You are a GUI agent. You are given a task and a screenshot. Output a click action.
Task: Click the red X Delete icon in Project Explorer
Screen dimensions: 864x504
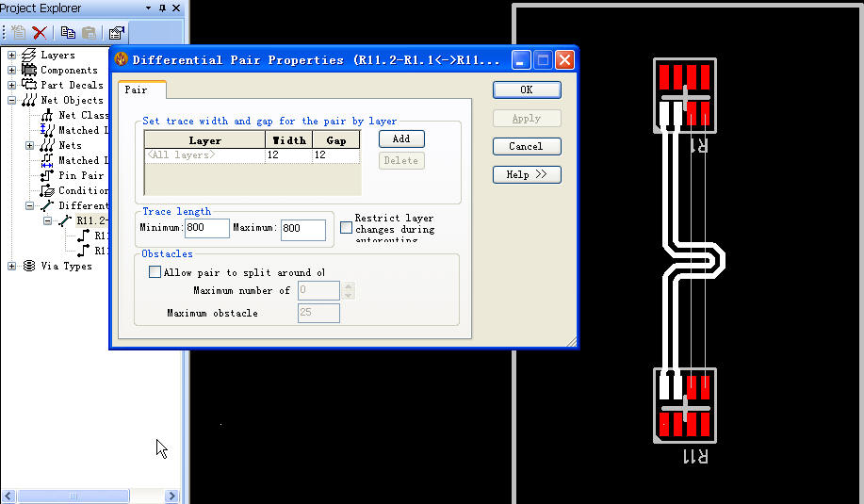pyautogui.click(x=40, y=32)
